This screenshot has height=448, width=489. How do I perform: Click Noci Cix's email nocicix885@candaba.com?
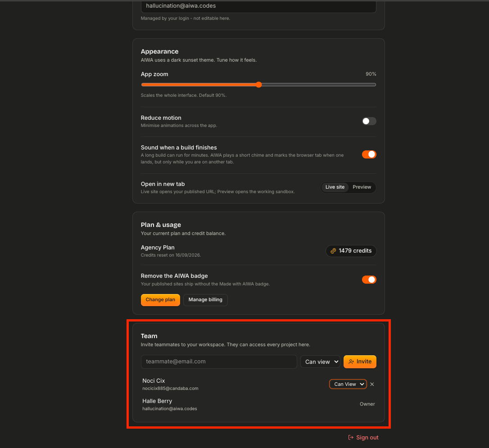click(170, 389)
